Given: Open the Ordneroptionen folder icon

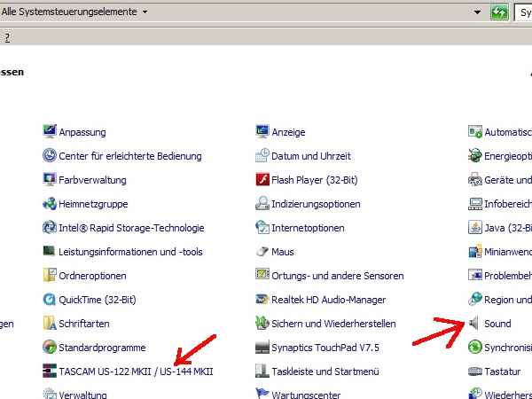Looking at the screenshot, I should click(50, 275).
